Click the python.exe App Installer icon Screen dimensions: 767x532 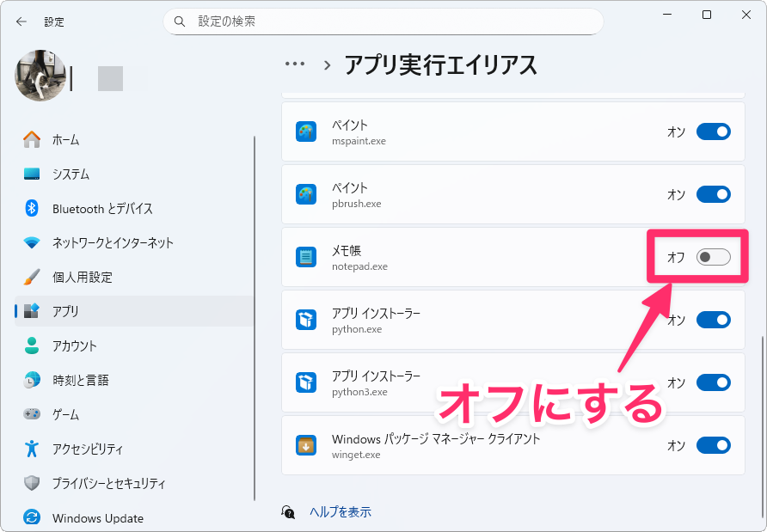306,320
